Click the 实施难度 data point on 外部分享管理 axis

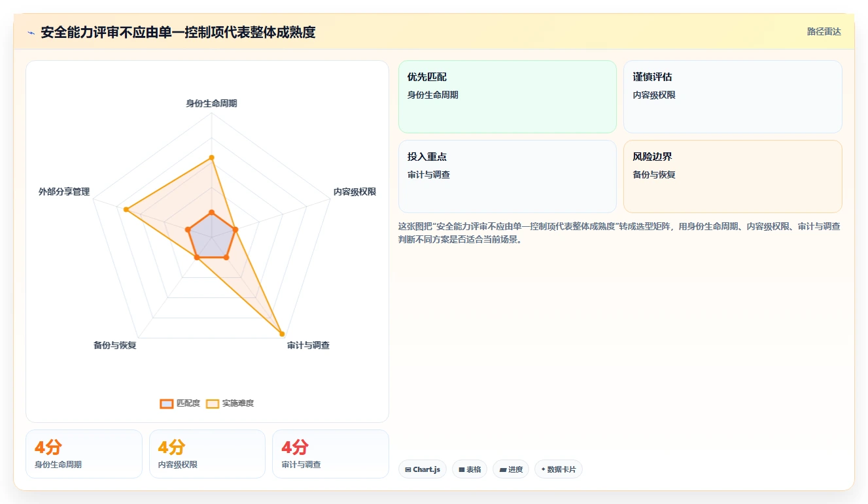(126, 209)
